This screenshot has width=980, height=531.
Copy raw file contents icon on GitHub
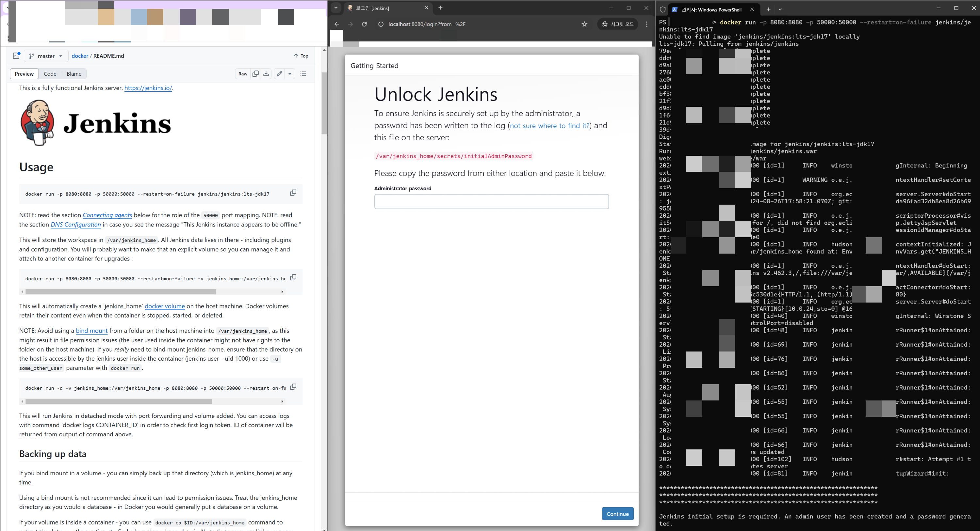[256, 74]
